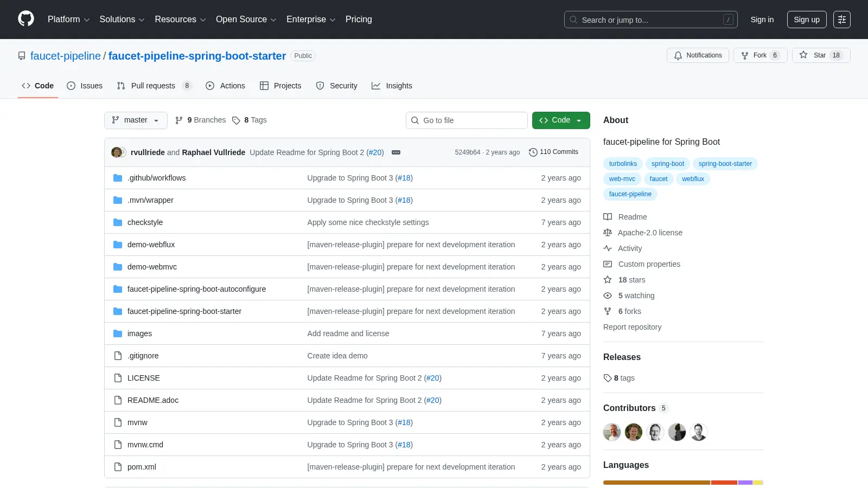
Task: Click the tag icon beside 8 Tags
Action: tap(236, 120)
